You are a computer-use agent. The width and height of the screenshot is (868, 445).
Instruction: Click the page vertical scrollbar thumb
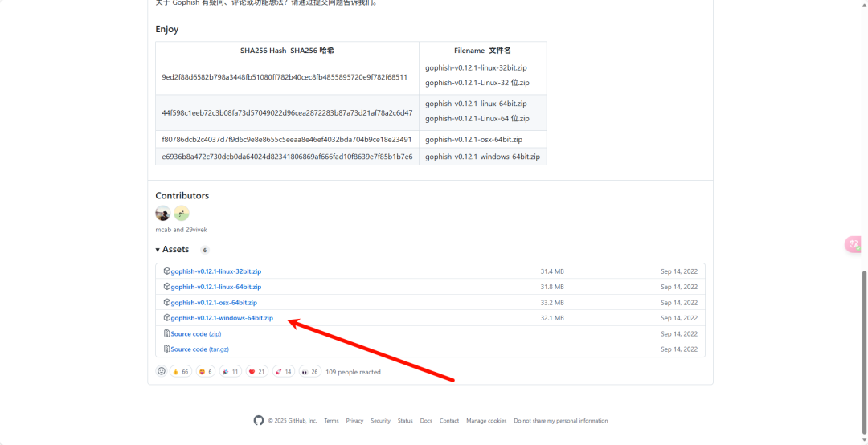[864, 352]
